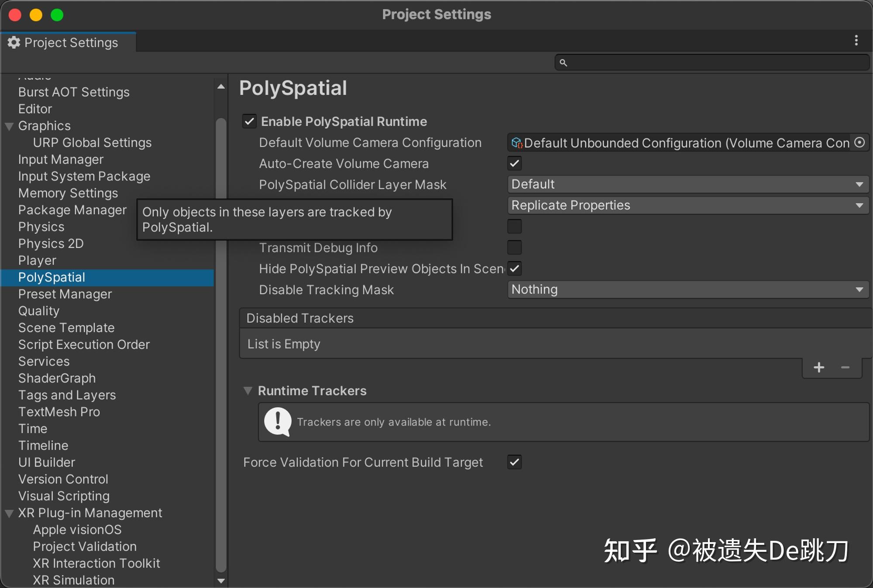Click the warning icon in Runtime Trackers info box
This screenshot has height=588, width=873.
277,422
